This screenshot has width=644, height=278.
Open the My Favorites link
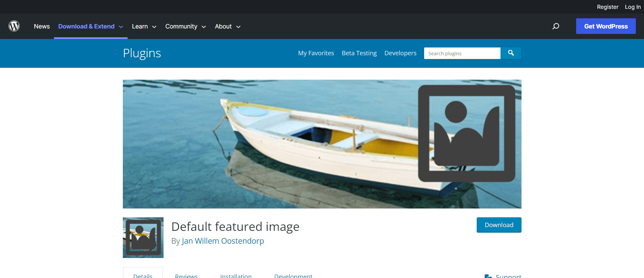tap(316, 53)
